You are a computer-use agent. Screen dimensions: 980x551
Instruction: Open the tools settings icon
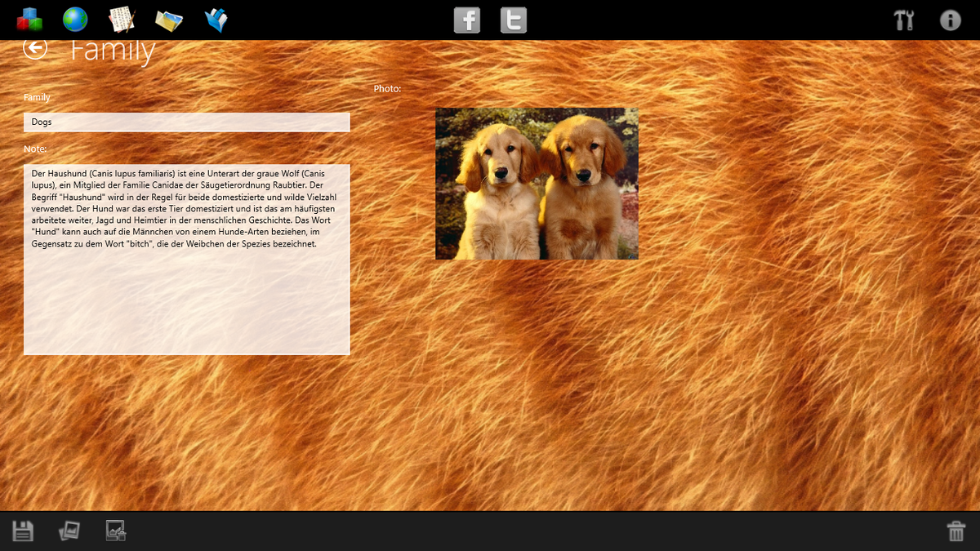904,20
